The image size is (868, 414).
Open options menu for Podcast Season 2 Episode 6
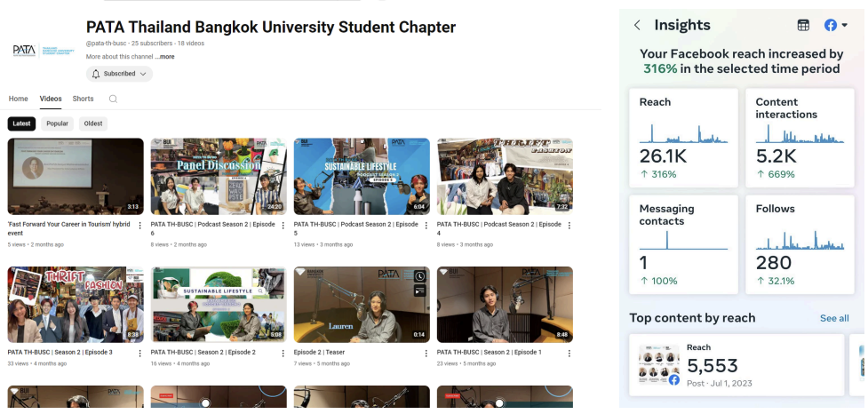pos(283,226)
